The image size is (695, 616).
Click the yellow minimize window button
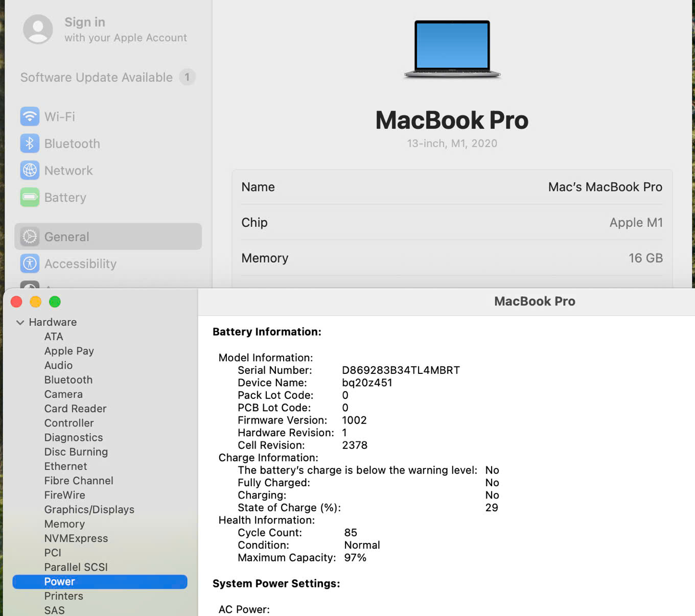pyautogui.click(x=35, y=302)
